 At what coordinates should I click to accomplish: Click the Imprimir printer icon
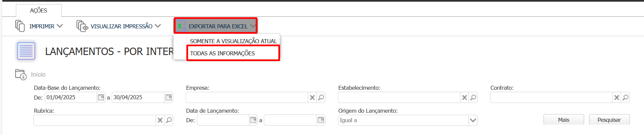tap(20, 26)
